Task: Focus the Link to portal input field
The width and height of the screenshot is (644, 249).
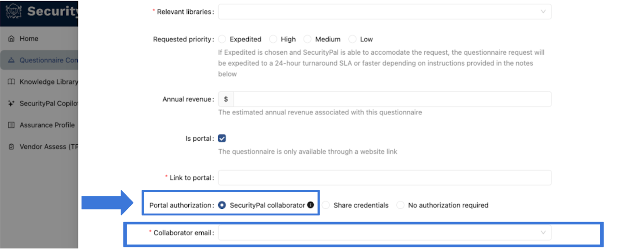Action: tap(385, 178)
